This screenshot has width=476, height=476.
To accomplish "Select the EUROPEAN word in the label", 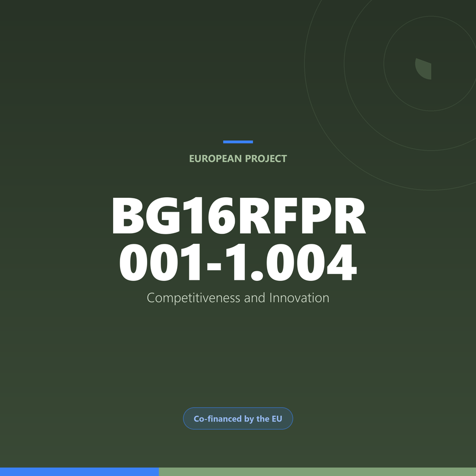I will point(216,159).
